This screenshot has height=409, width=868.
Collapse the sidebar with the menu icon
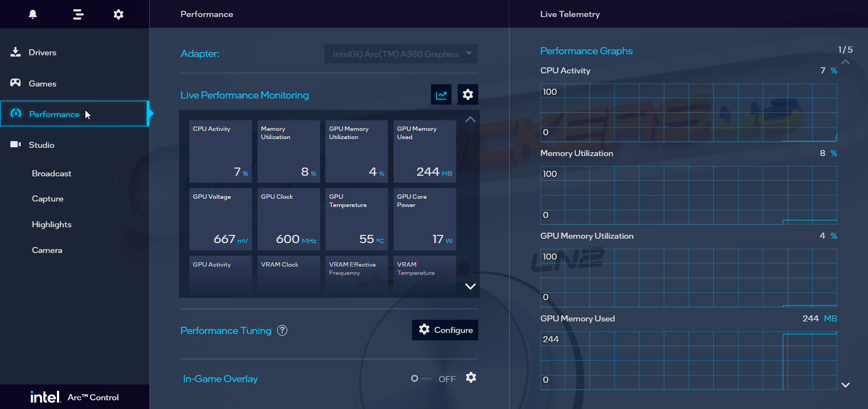point(78,14)
